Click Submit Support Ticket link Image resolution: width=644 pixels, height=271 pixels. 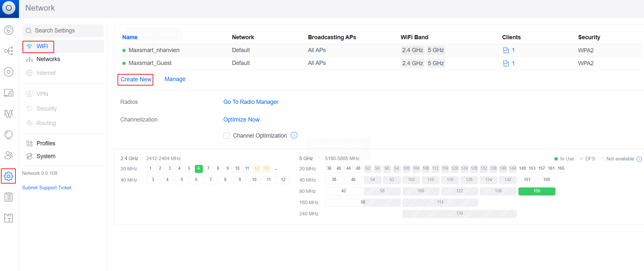[x=47, y=188]
